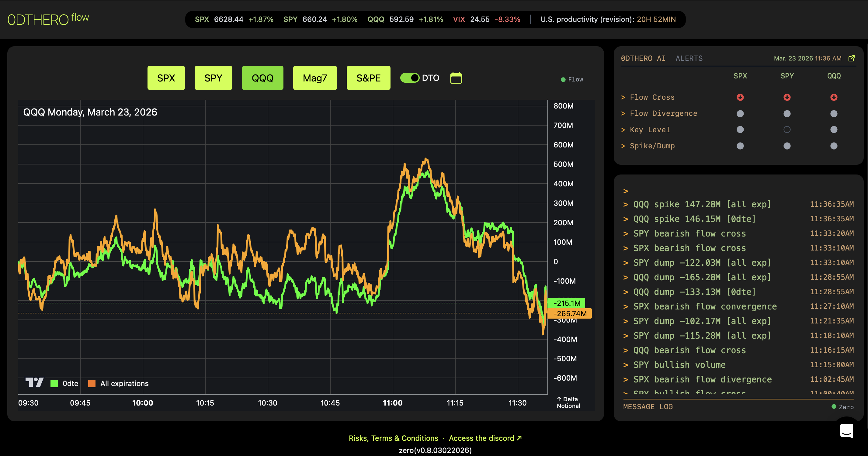This screenshot has width=868, height=456.
Task: Select the 0DTHERO AI tab
Action: click(x=643, y=58)
